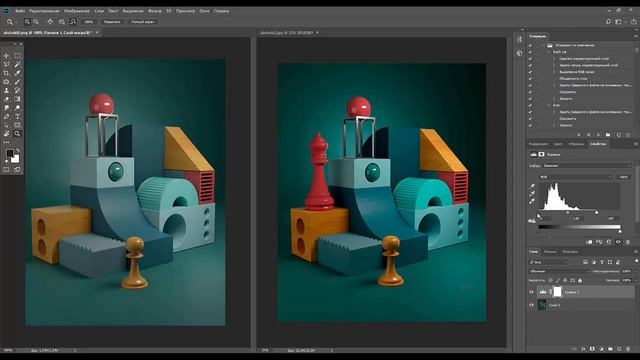The image size is (640, 360).
Task: Hide the Levels adjustment layer eye
Action: [531, 292]
